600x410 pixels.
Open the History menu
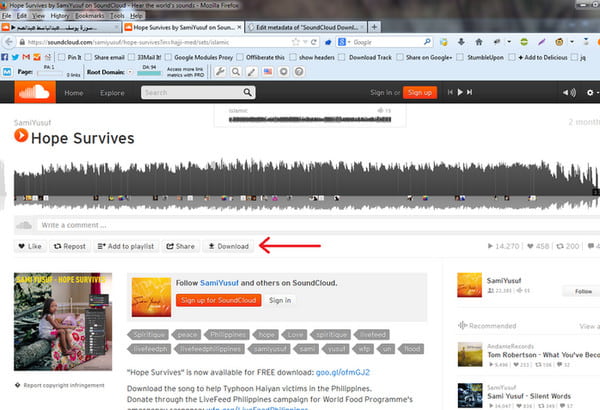[x=59, y=17]
